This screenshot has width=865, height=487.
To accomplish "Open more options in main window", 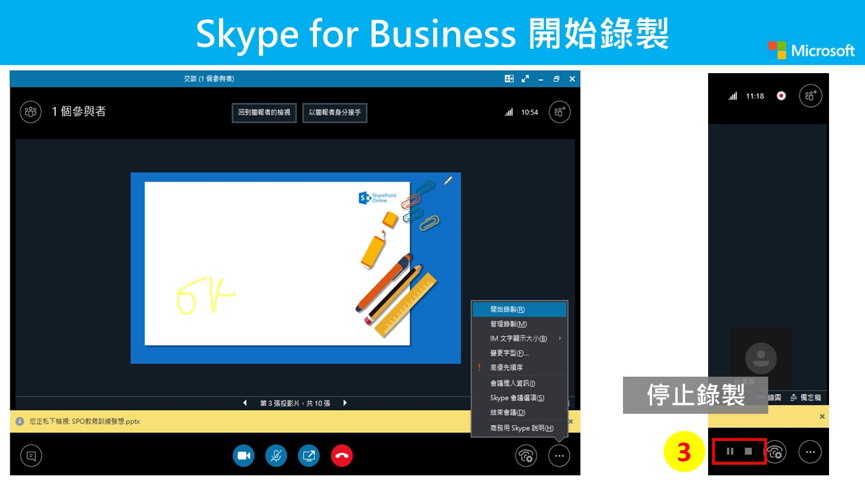I will (559, 456).
